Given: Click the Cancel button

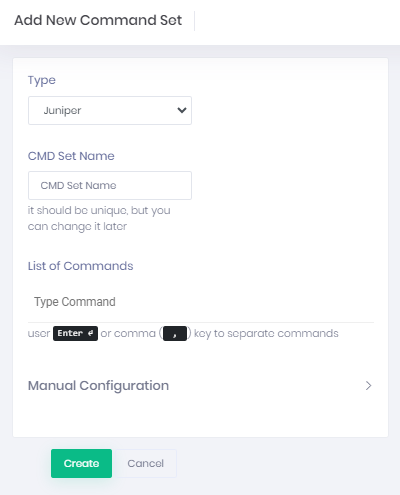Looking at the screenshot, I should (145, 463).
